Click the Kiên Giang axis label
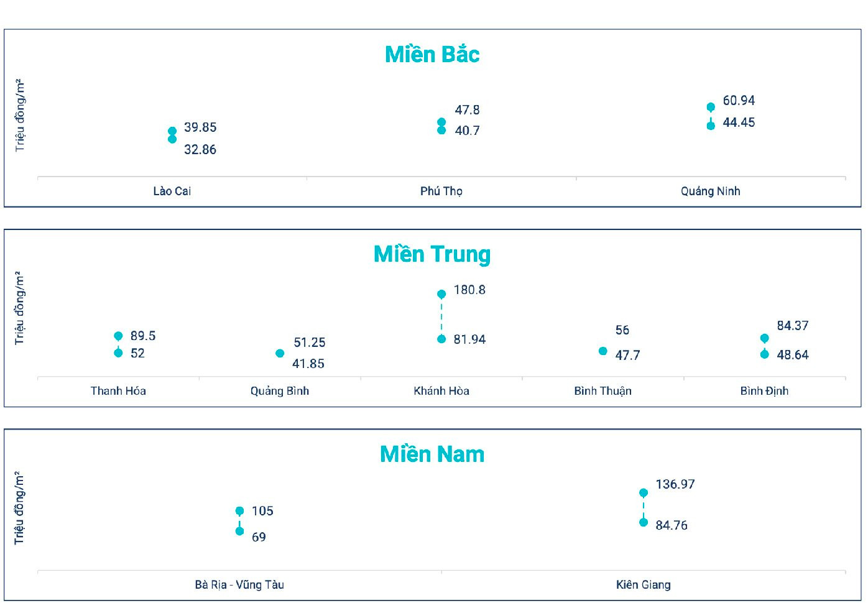The image size is (868, 603). 644,585
